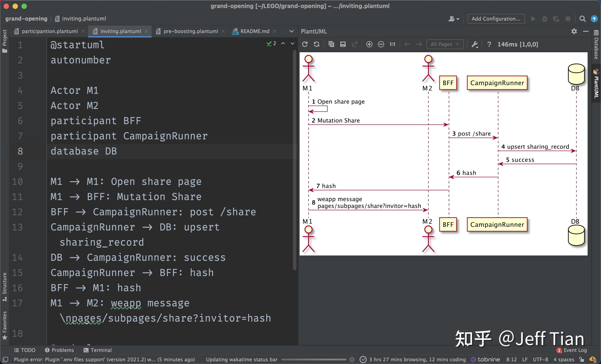Click the wakatime update progress bar
This screenshot has height=364, width=601.
(x=314, y=359)
